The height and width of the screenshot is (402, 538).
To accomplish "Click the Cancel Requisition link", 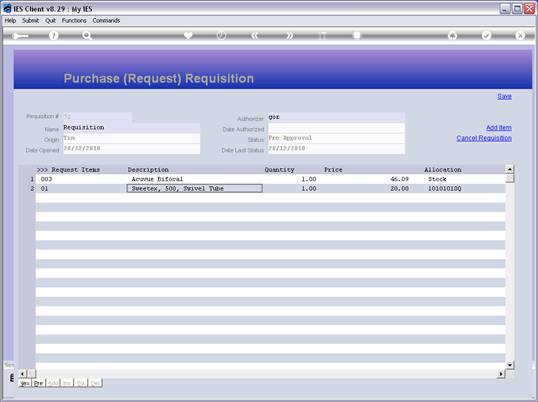I will 484,138.
